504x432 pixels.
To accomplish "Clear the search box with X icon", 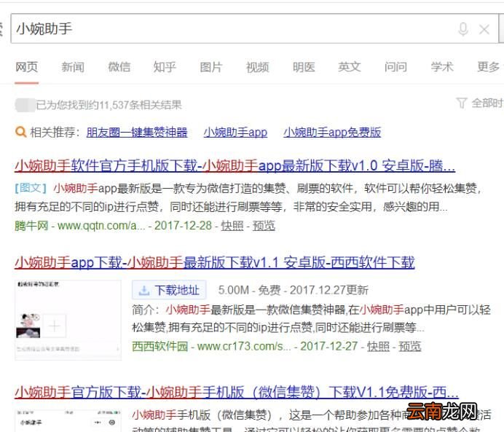I will tap(484, 29).
